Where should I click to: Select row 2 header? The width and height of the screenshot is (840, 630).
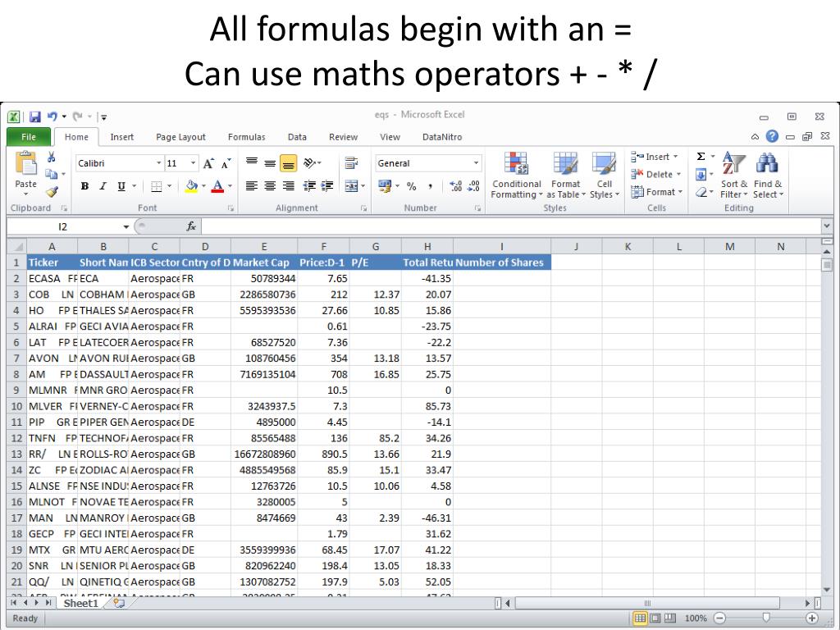16,279
